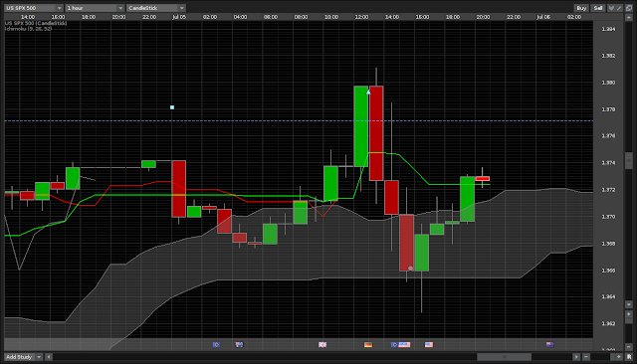
Task: Click the cyan square marker on chart
Action: point(172,107)
